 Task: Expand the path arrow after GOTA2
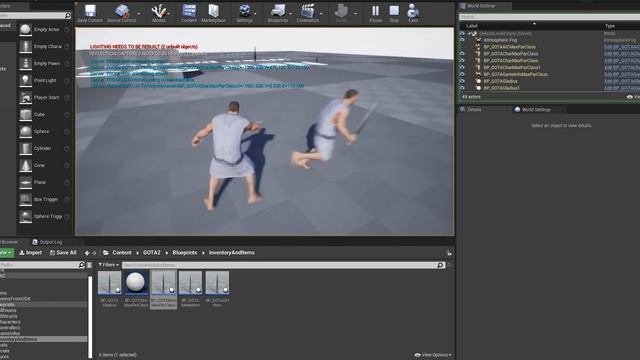[167, 253]
